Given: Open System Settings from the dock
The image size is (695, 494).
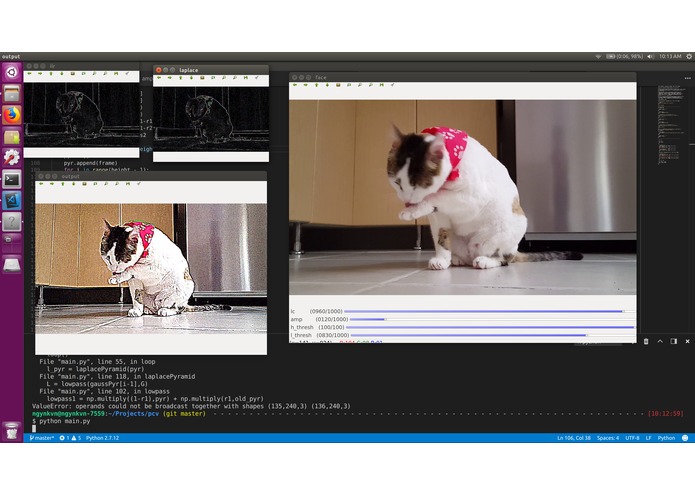Looking at the screenshot, I should coord(12,158).
